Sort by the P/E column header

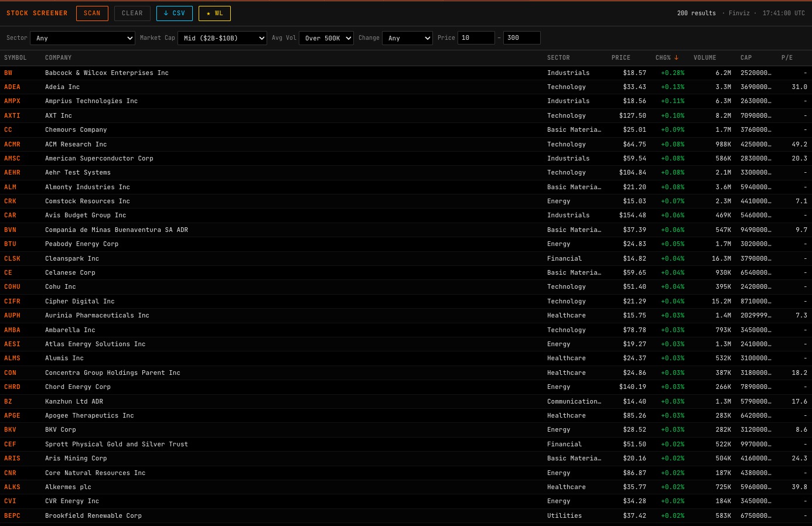click(x=787, y=58)
